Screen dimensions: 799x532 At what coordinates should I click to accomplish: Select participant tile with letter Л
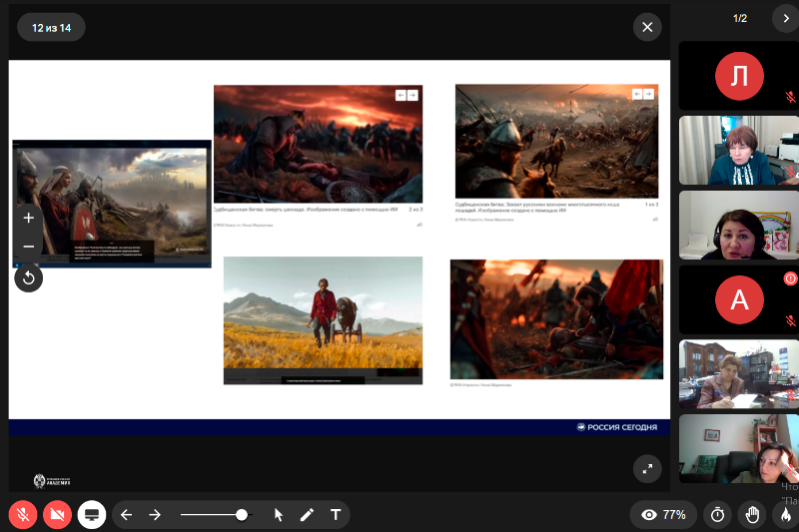(x=739, y=76)
